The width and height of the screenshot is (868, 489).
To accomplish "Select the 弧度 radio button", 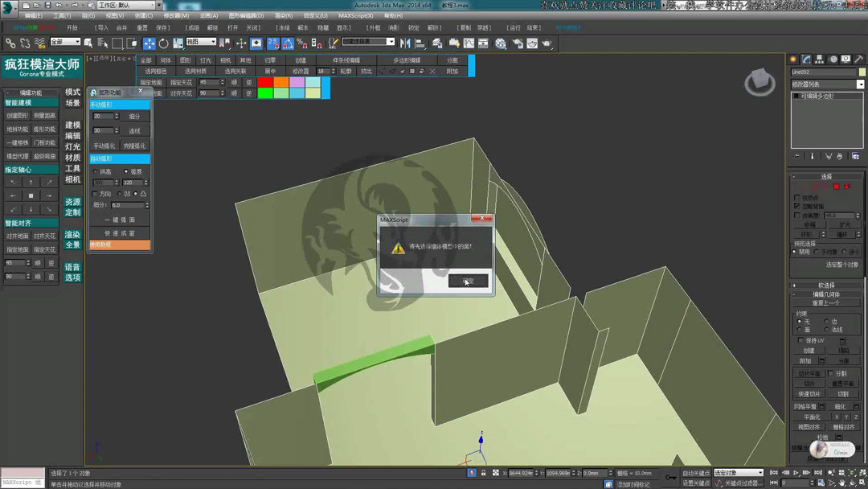I will click(126, 171).
